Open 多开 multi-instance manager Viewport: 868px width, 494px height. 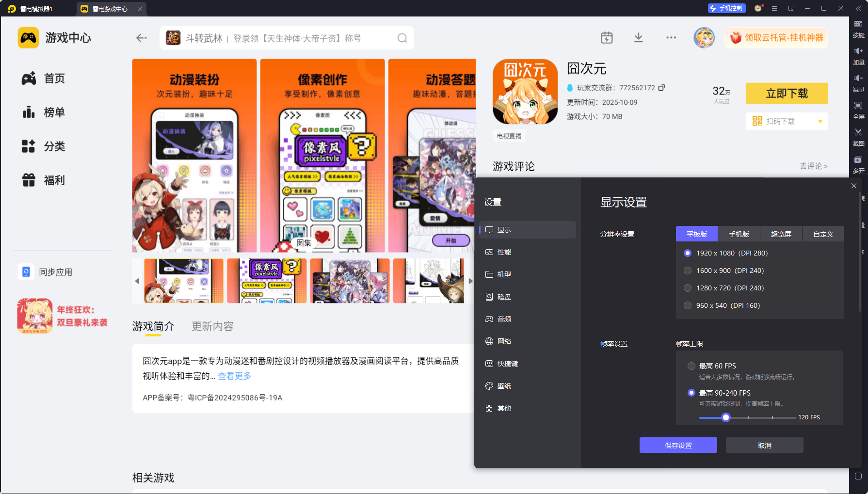[858, 165]
